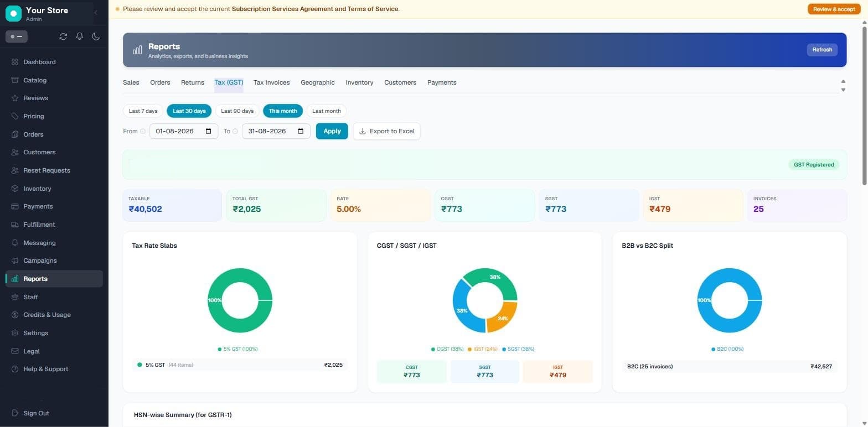Click the Apply button

[x=332, y=131]
